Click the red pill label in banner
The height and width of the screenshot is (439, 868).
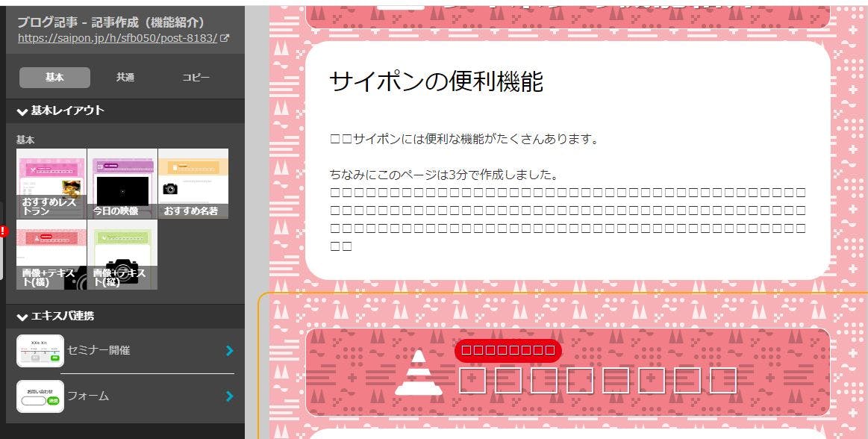click(x=508, y=350)
